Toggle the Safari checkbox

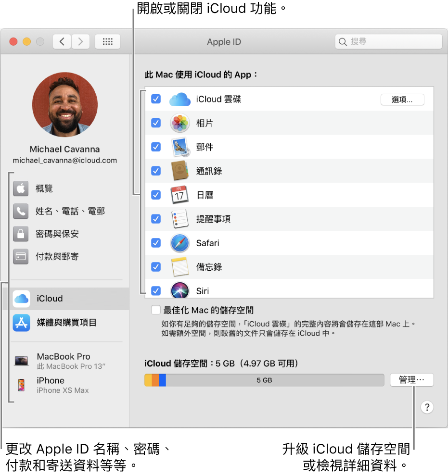click(x=156, y=243)
